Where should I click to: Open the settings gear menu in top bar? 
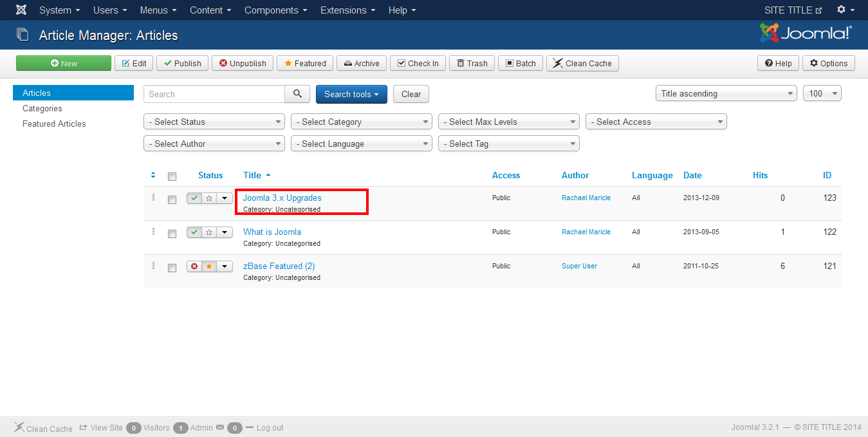(845, 10)
